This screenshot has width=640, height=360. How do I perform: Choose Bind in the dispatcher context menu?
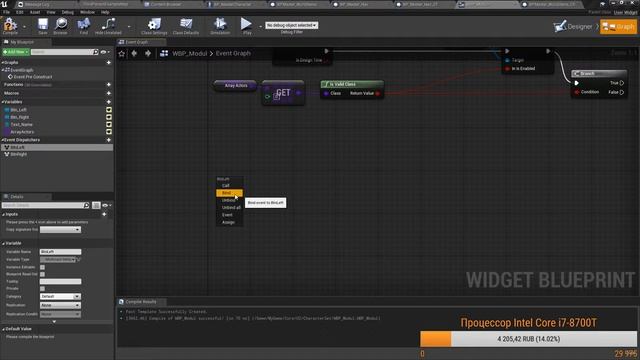tap(229, 193)
